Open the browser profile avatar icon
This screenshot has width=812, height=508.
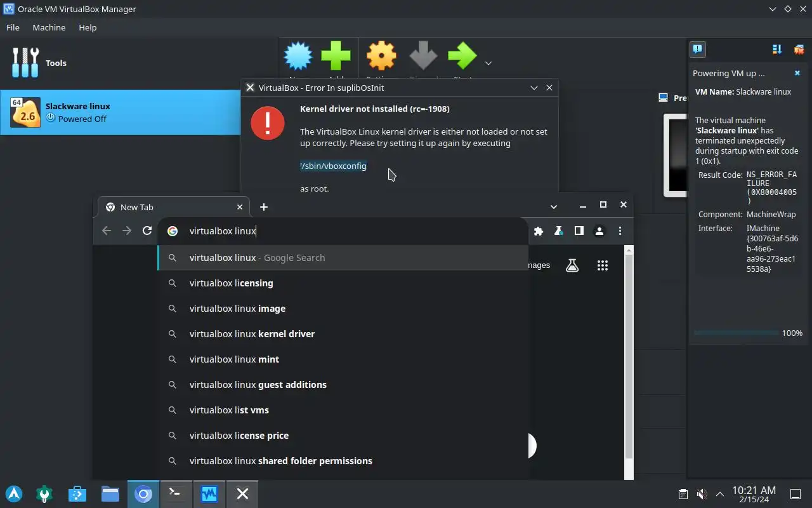click(599, 231)
